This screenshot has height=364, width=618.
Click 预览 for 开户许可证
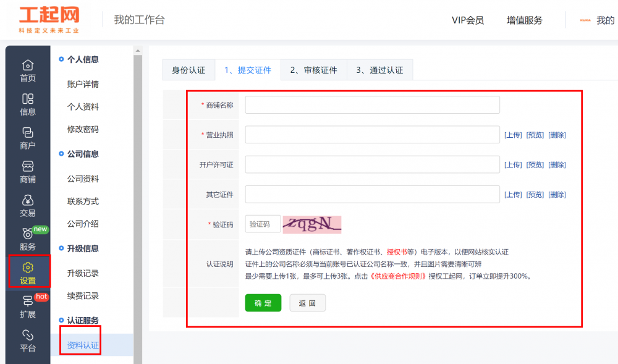535,164
